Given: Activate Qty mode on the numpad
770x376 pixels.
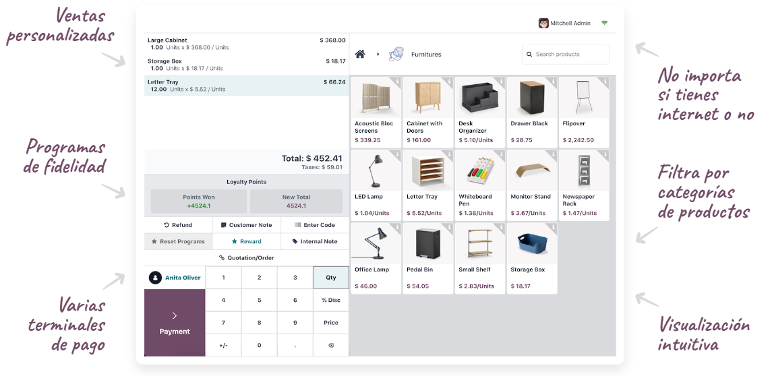Looking at the screenshot, I should pyautogui.click(x=331, y=277).
